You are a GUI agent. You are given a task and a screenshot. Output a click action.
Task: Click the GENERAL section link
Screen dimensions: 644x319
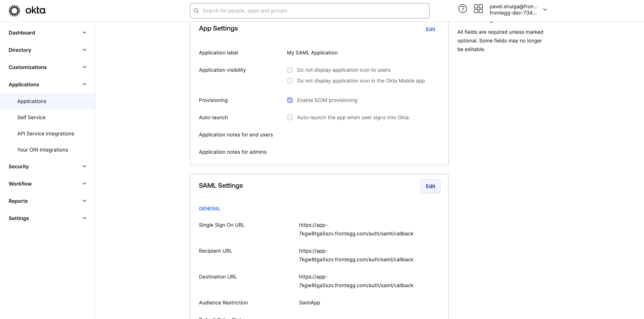pos(210,209)
